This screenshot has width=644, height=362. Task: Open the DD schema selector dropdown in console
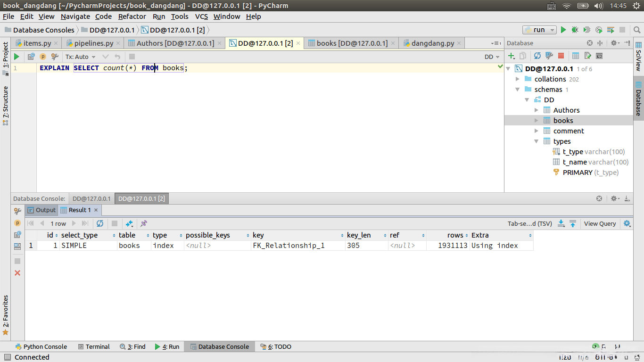492,57
